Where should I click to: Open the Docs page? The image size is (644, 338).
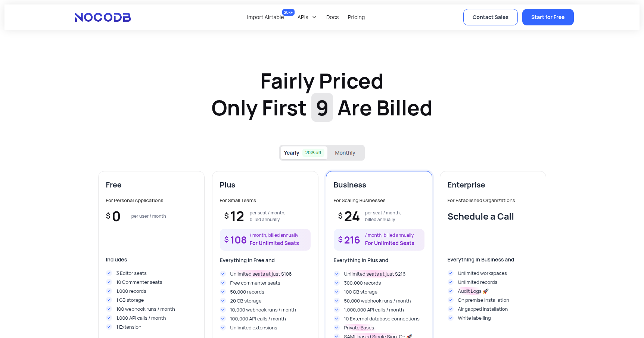pos(332,17)
